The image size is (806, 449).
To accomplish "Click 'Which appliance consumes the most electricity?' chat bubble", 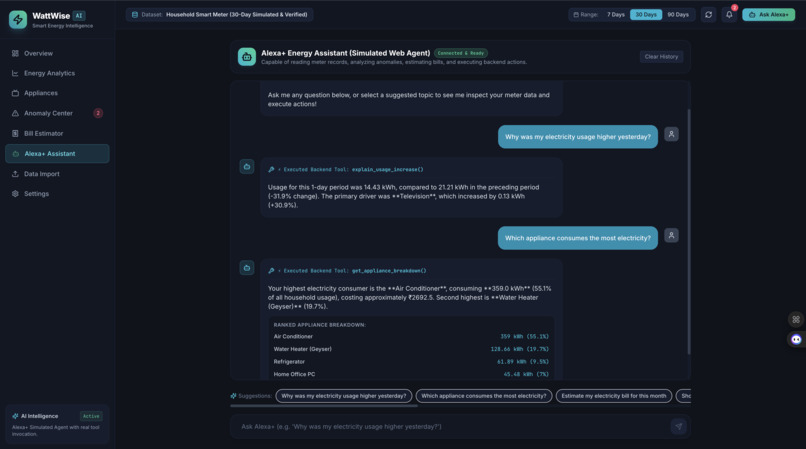I will (x=578, y=238).
